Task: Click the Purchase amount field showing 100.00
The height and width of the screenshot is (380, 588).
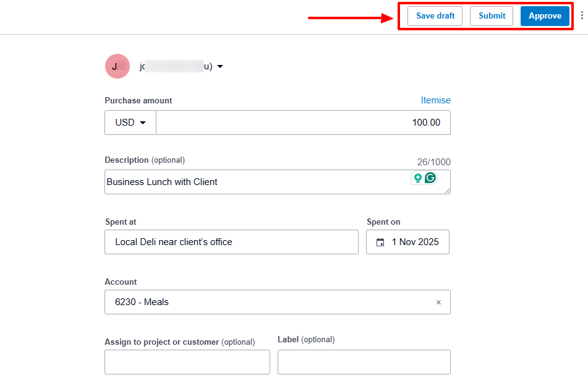Action: [x=303, y=123]
